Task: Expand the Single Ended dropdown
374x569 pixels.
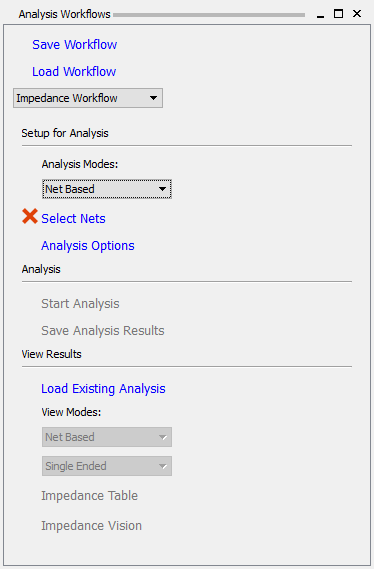Action: tap(107, 466)
